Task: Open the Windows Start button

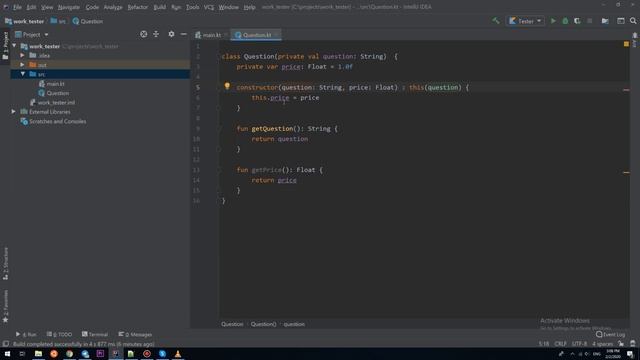Action: tap(7, 354)
